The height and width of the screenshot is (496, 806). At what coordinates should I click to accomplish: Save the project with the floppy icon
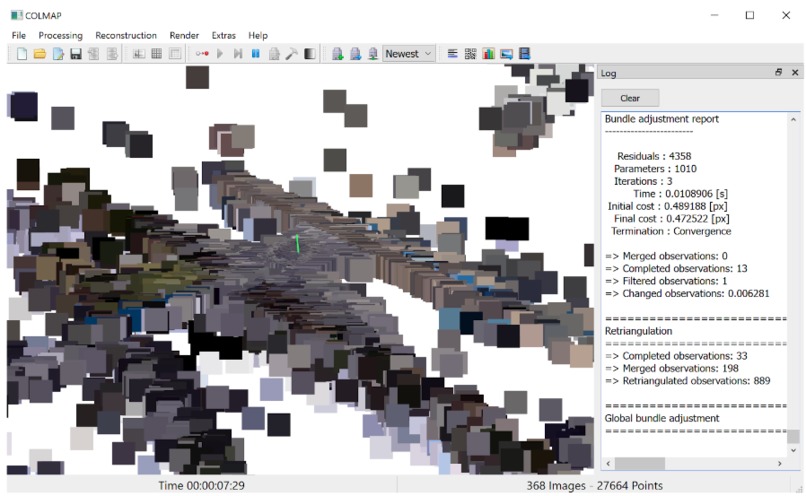tap(76, 53)
